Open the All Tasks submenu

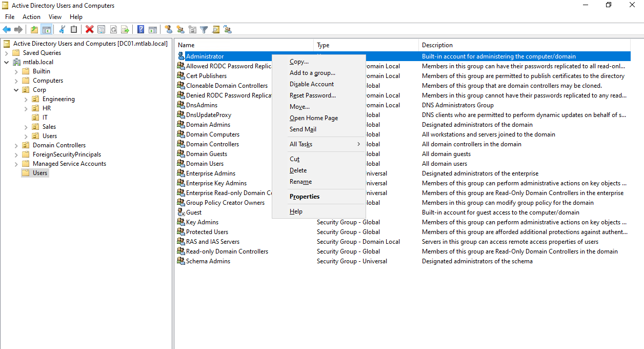(x=318, y=144)
